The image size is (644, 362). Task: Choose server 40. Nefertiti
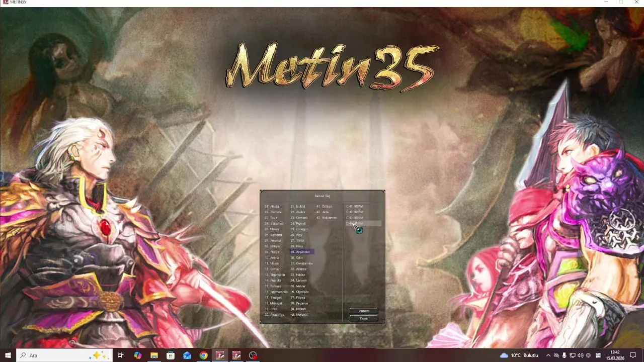[299, 315]
